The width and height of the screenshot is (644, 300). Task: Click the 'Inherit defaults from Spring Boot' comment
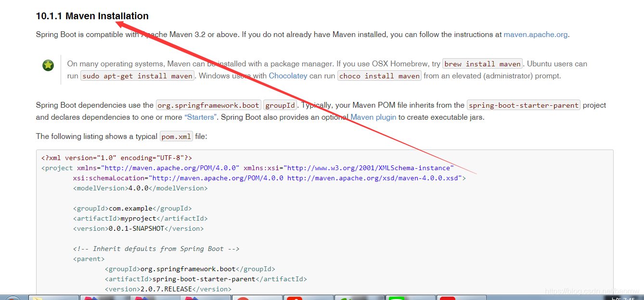pyautogui.click(x=156, y=249)
